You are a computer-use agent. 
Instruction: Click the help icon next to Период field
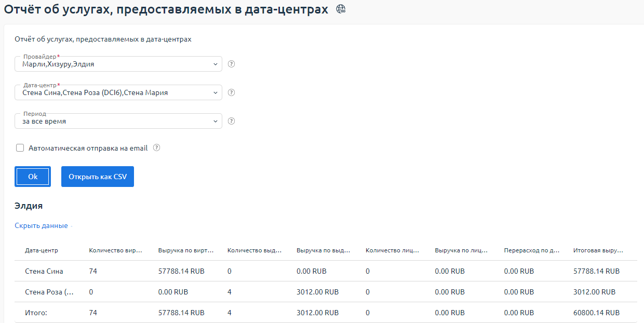click(x=232, y=121)
